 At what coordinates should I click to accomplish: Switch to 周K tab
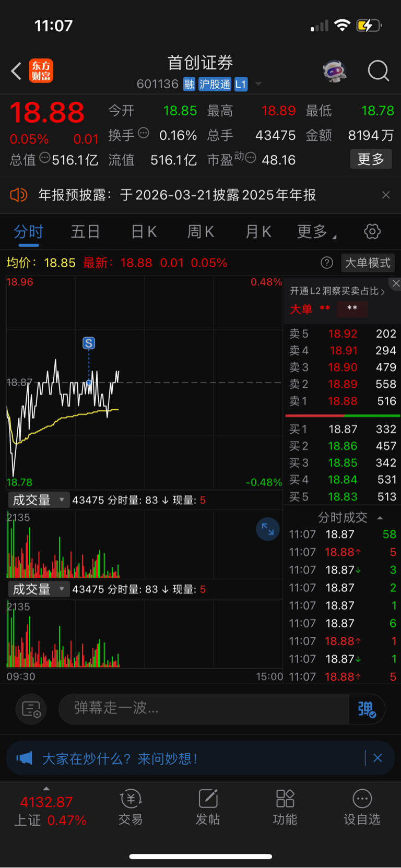200,231
